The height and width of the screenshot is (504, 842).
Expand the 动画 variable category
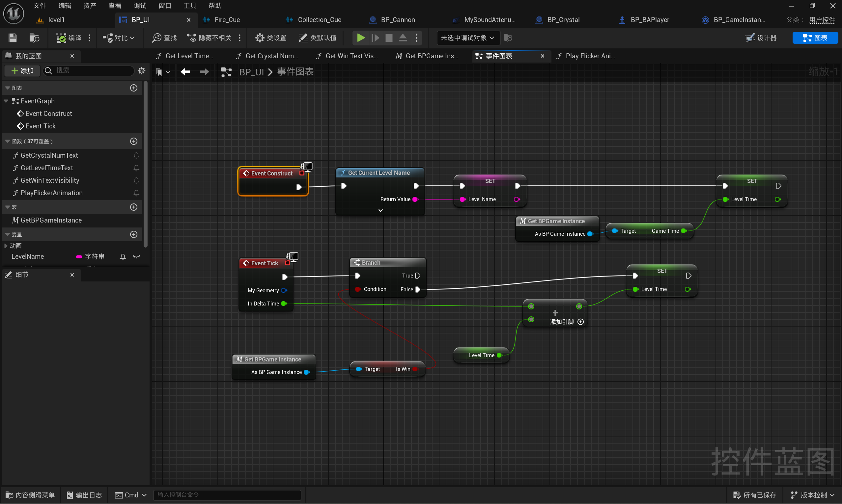(6, 246)
